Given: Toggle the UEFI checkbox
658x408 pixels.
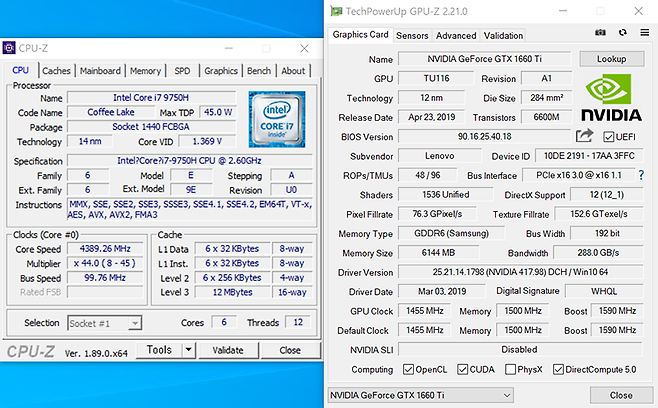Looking at the screenshot, I should pyautogui.click(x=608, y=137).
